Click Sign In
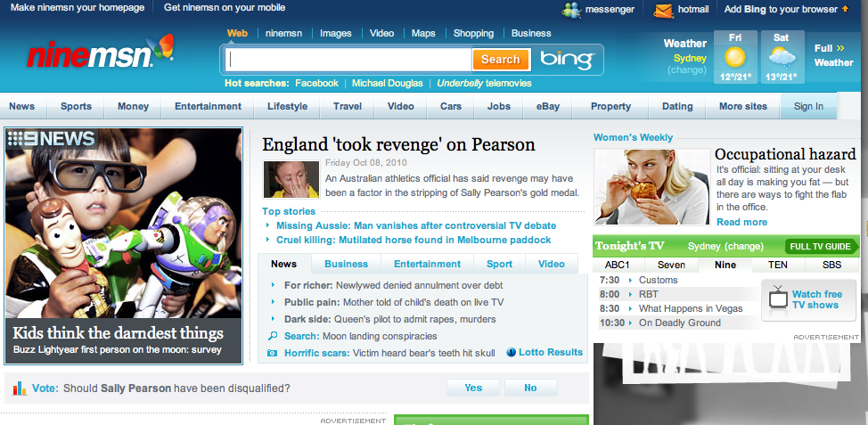This screenshot has width=868, height=425. tap(808, 106)
